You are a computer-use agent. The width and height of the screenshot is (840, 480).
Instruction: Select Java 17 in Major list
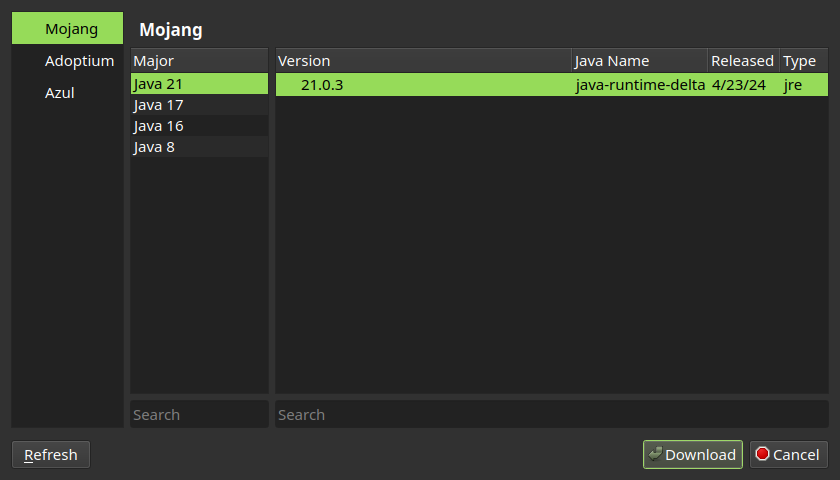point(199,105)
